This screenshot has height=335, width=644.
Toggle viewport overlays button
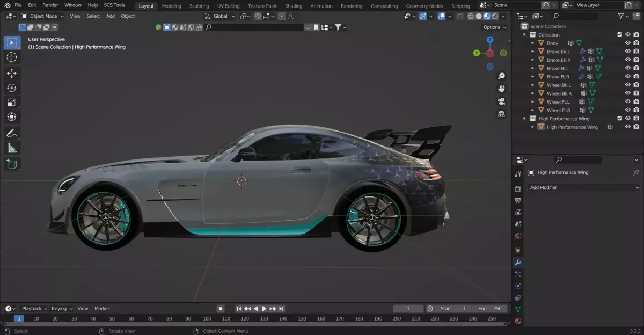point(441,16)
